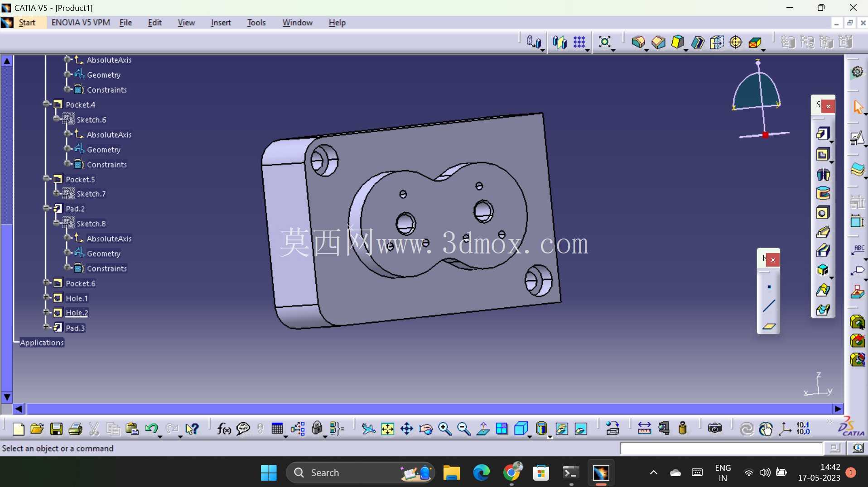
Task: Open the Window menu
Action: (x=297, y=23)
